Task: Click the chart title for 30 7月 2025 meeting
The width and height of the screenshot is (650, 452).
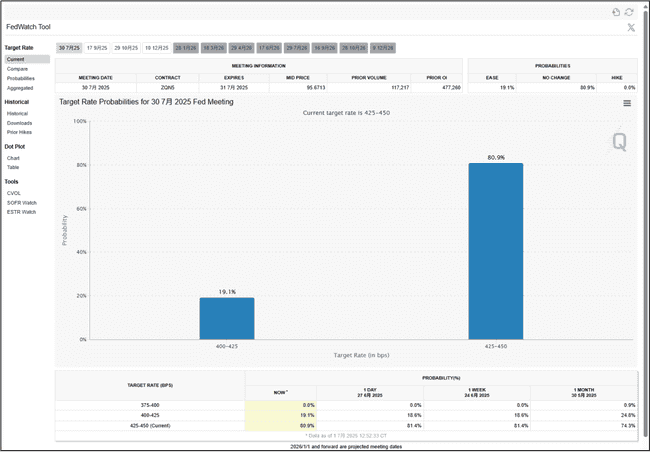Action: [x=146, y=102]
